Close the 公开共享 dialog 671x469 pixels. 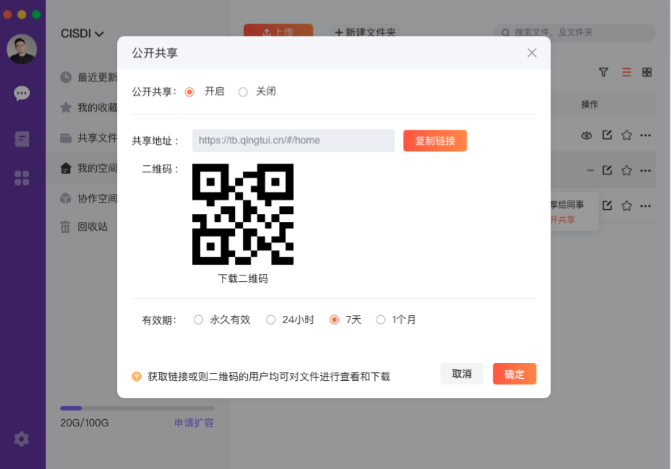(532, 53)
